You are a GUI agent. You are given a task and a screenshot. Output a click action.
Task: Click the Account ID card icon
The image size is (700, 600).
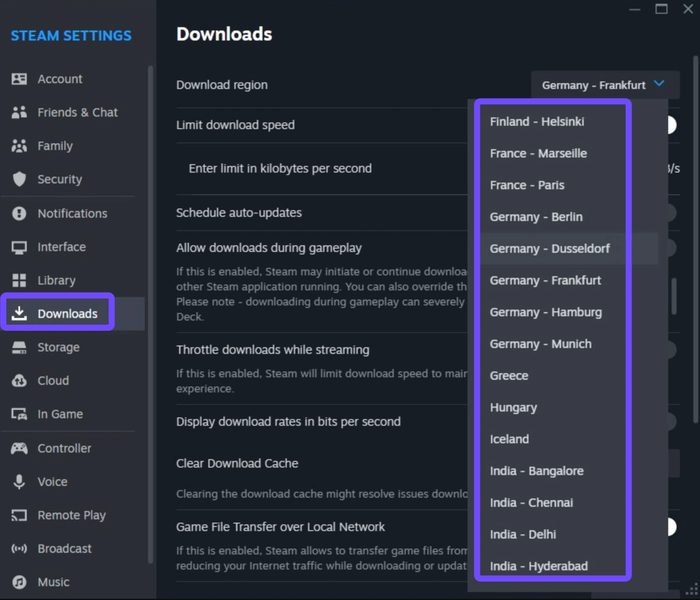coord(19,79)
